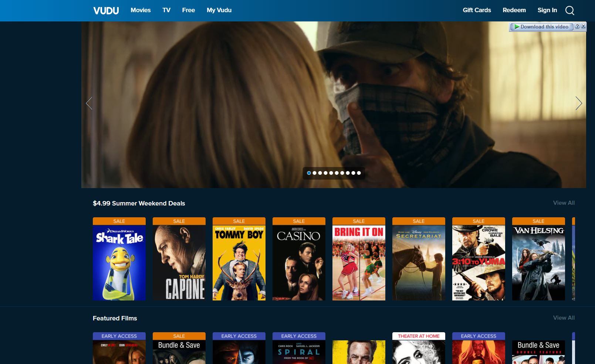Select the seventh carousel indicator dot
This screenshot has height=364, width=595.
(342, 173)
